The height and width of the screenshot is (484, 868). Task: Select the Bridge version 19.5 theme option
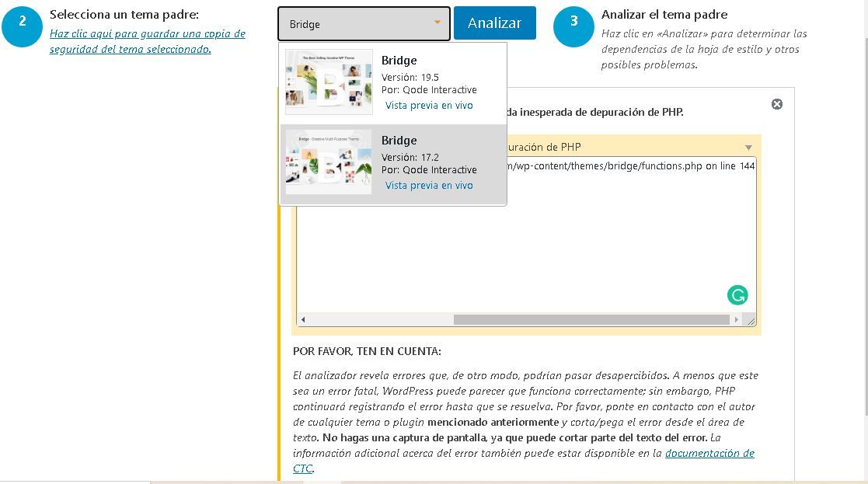pos(393,83)
